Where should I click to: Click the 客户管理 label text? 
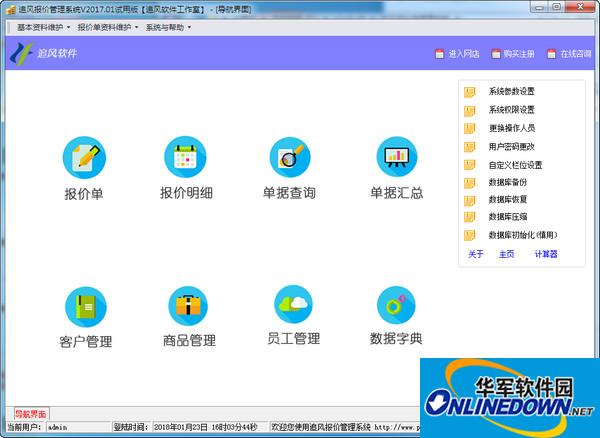86,342
